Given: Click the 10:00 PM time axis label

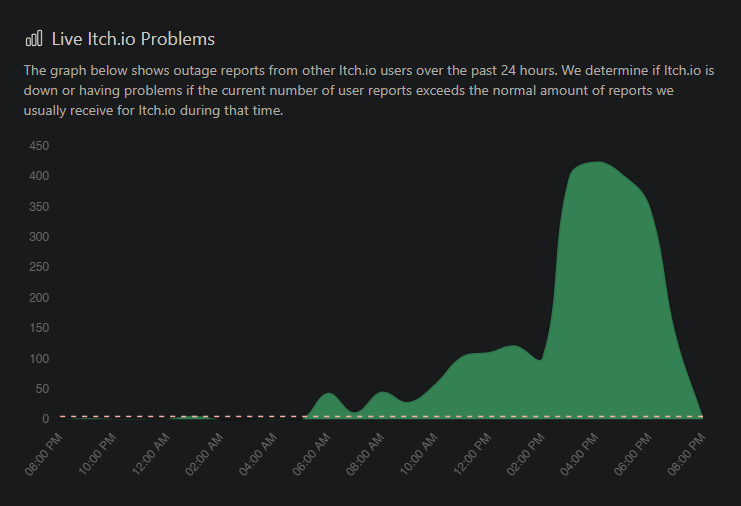Looking at the screenshot, I should (x=97, y=451).
